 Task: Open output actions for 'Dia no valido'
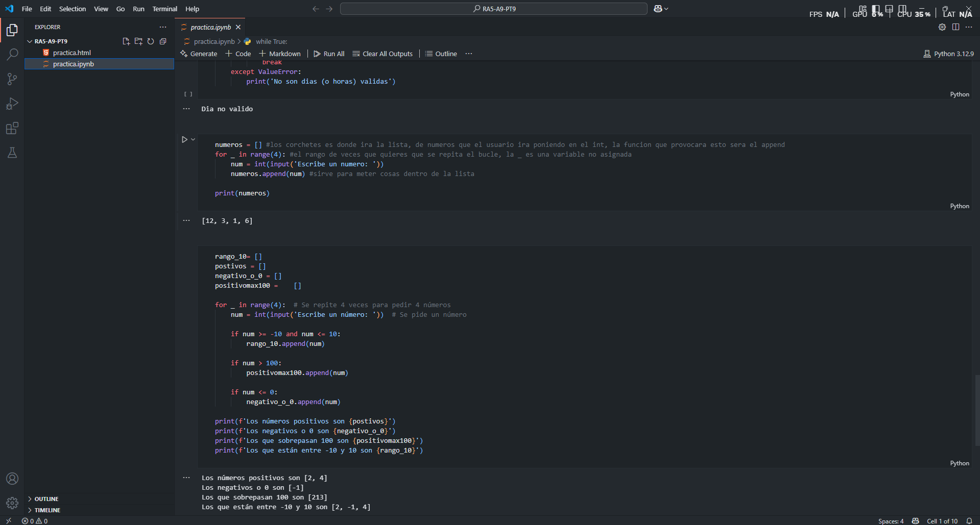click(186, 109)
